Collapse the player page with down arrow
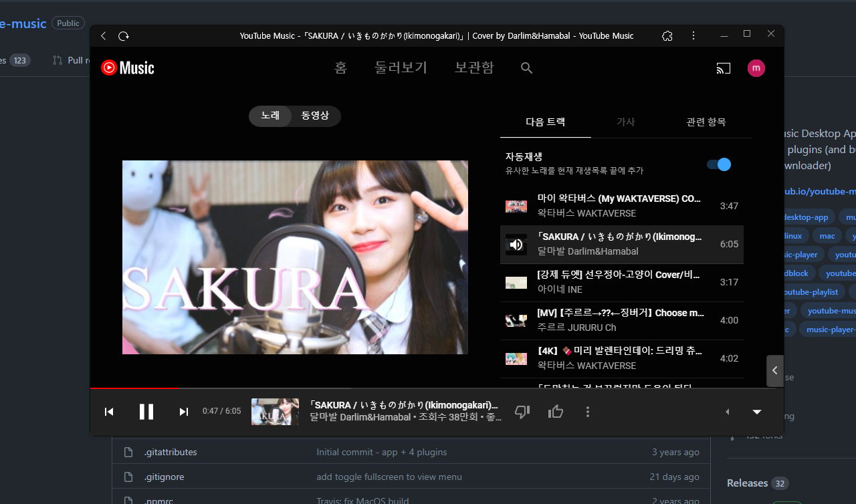Screen dimensions: 856x504 tap(757, 412)
